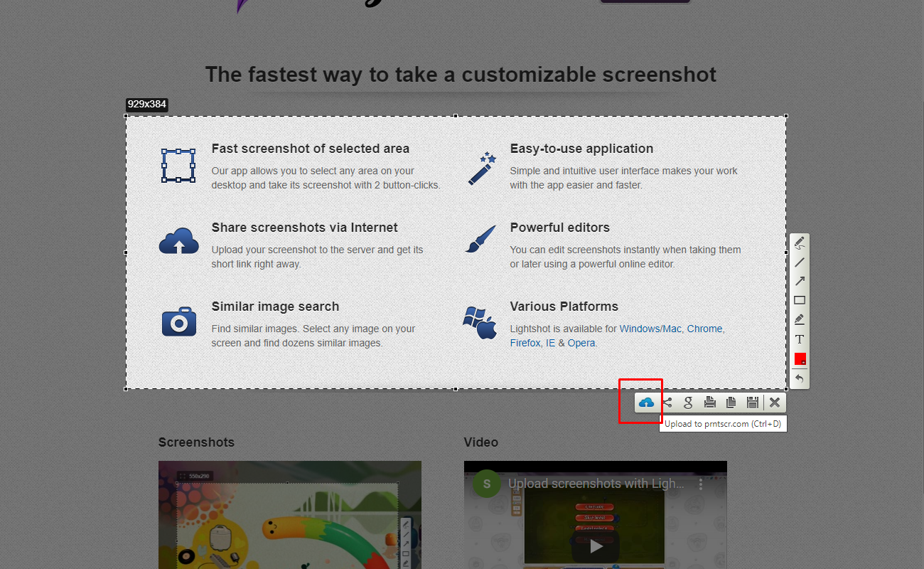
Task: Select the Line tool
Action: point(800,262)
